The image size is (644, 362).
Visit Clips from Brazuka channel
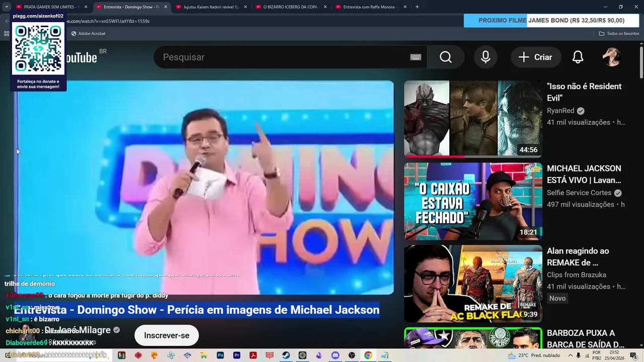coord(577,275)
